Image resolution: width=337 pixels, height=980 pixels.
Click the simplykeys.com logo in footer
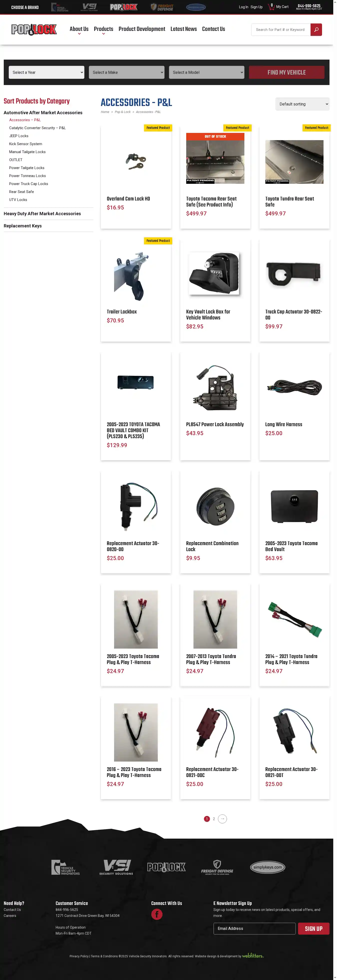tap(267, 867)
